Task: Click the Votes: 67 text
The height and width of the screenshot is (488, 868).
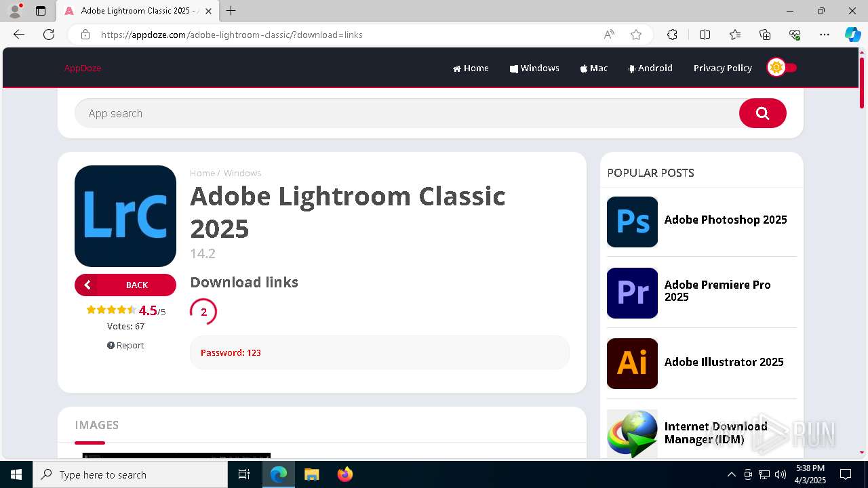Action: click(125, 326)
